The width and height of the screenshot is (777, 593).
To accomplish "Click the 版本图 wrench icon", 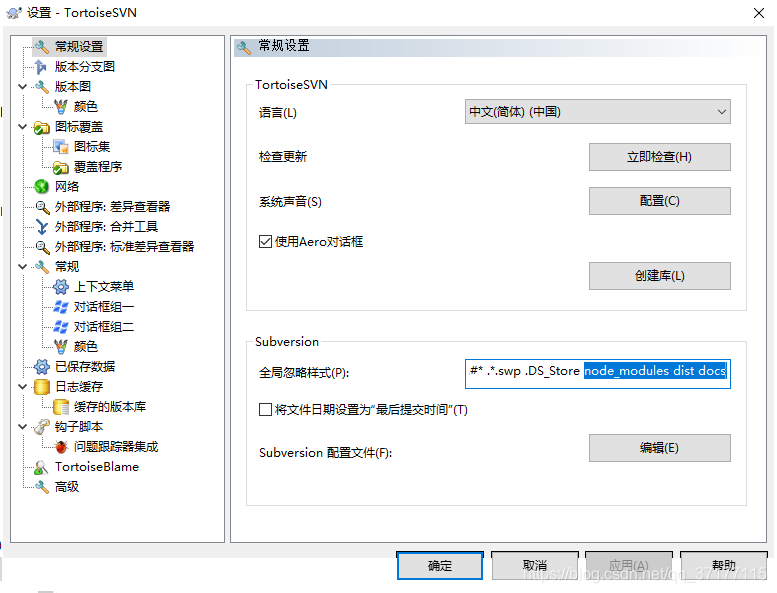I will 42,87.
